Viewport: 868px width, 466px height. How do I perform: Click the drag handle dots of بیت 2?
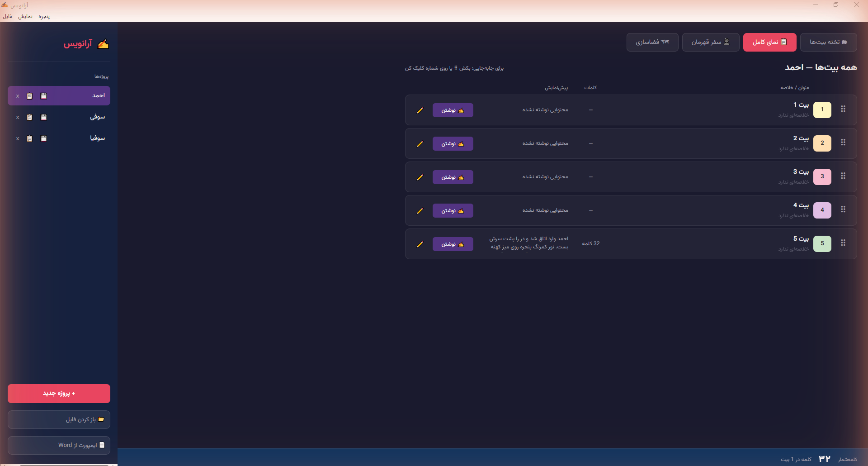[843, 143]
